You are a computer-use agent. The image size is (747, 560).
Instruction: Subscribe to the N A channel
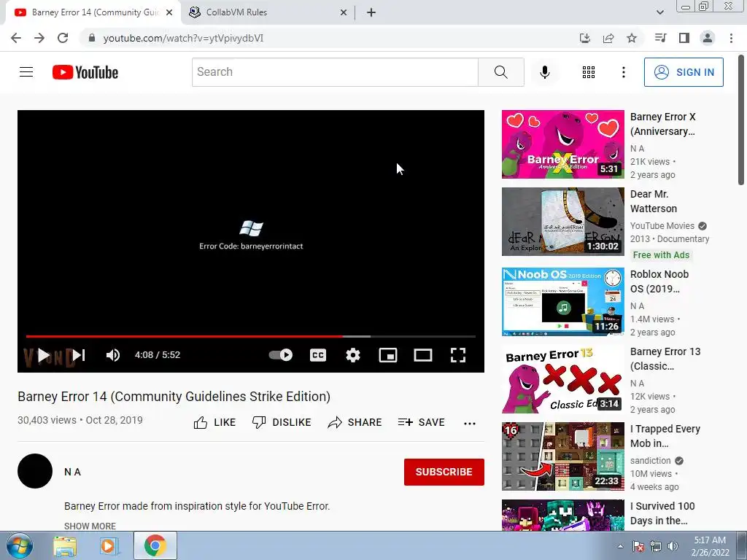tap(444, 472)
